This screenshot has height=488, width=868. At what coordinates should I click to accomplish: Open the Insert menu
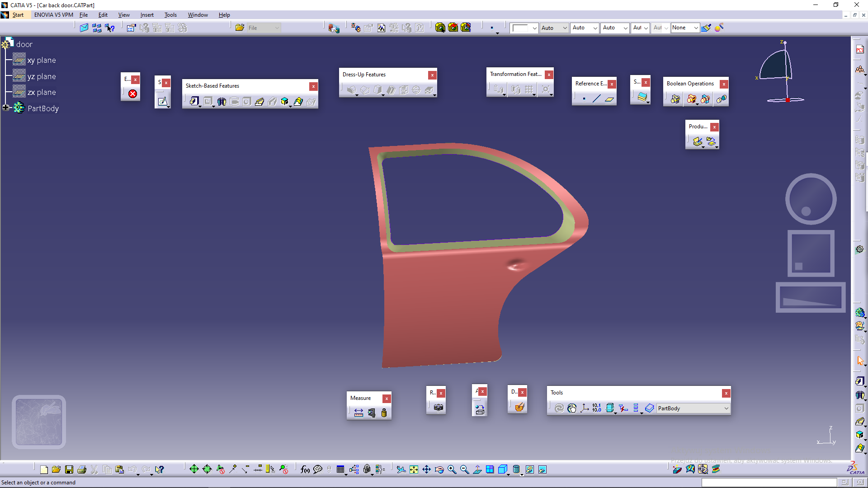coord(147,15)
